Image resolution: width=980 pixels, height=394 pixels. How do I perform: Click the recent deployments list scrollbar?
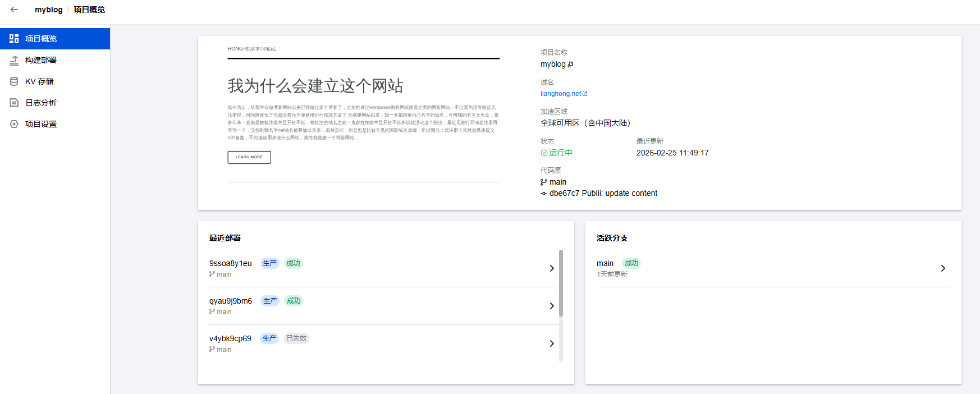(x=561, y=283)
